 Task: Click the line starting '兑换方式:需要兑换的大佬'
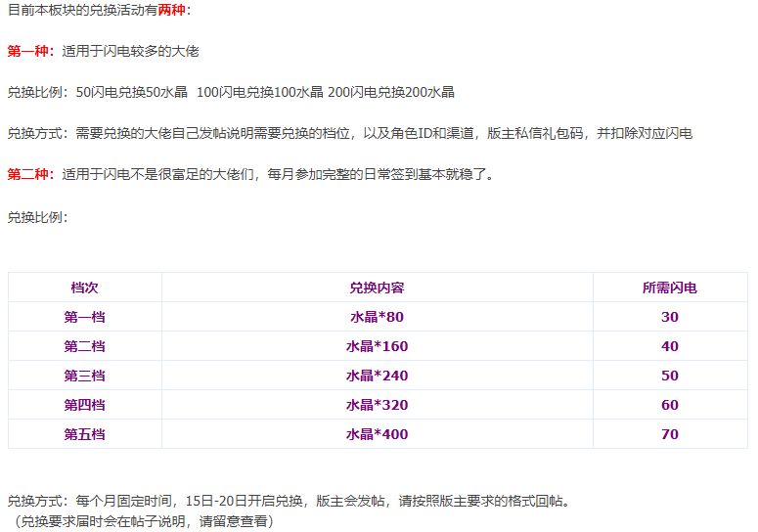350,133
